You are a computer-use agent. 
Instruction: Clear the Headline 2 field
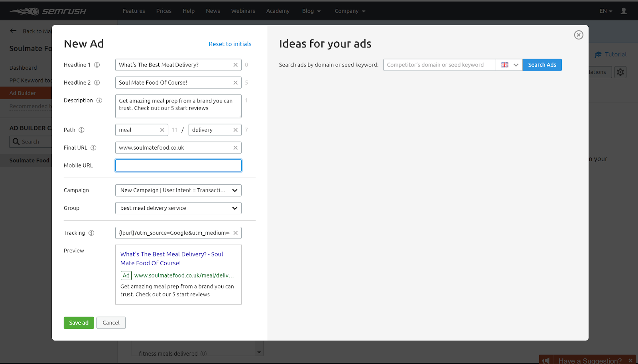point(235,83)
